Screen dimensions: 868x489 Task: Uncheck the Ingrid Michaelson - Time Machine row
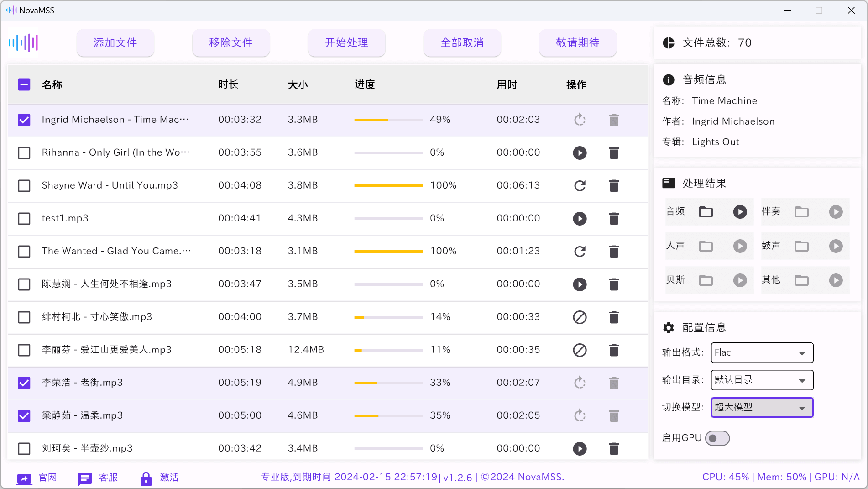[x=24, y=120]
